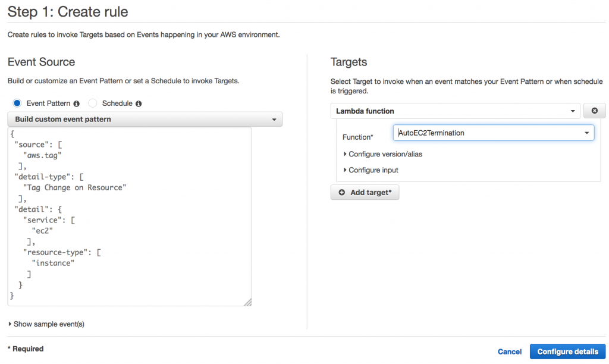Click the info icon beside Schedule

point(139,103)
